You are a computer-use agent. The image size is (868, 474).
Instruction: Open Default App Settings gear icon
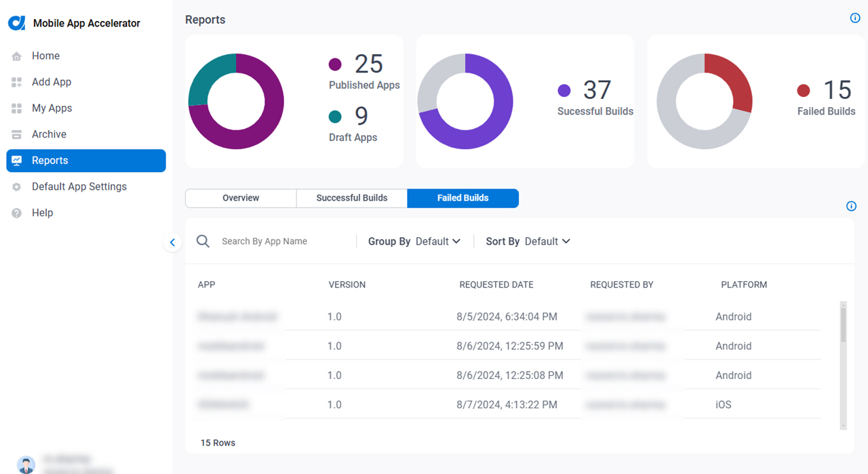[x=17, y=187]
